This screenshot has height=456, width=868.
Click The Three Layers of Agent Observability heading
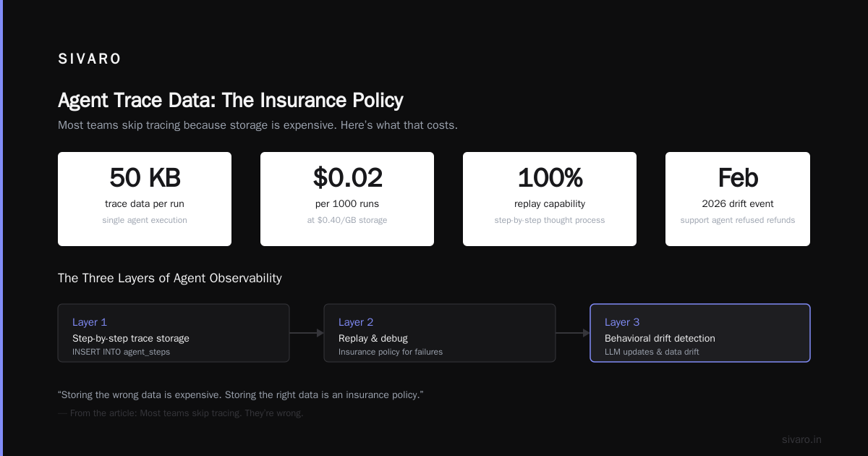pyautogui.click(x=170, y=278)
